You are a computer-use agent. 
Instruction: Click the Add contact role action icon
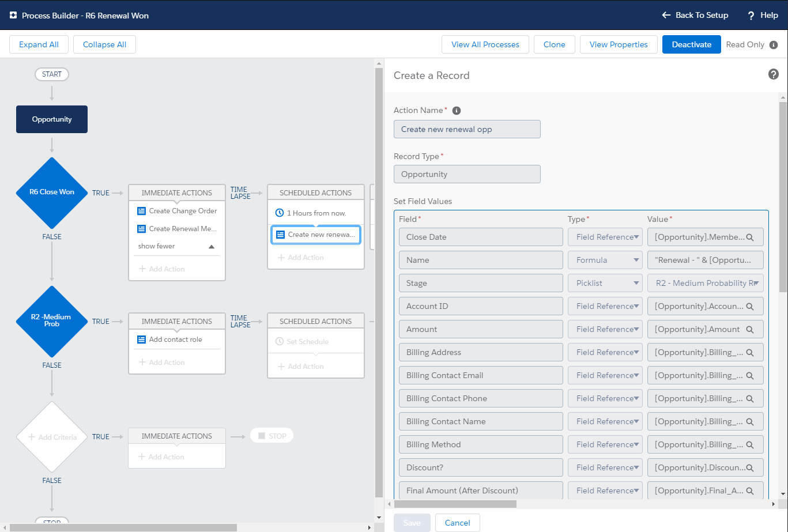(x=141, y=339)
